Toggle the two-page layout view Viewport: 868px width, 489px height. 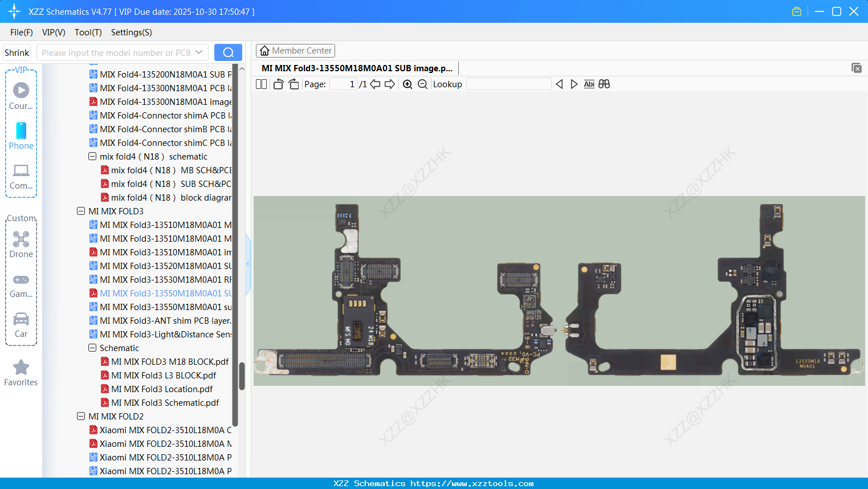261,84
